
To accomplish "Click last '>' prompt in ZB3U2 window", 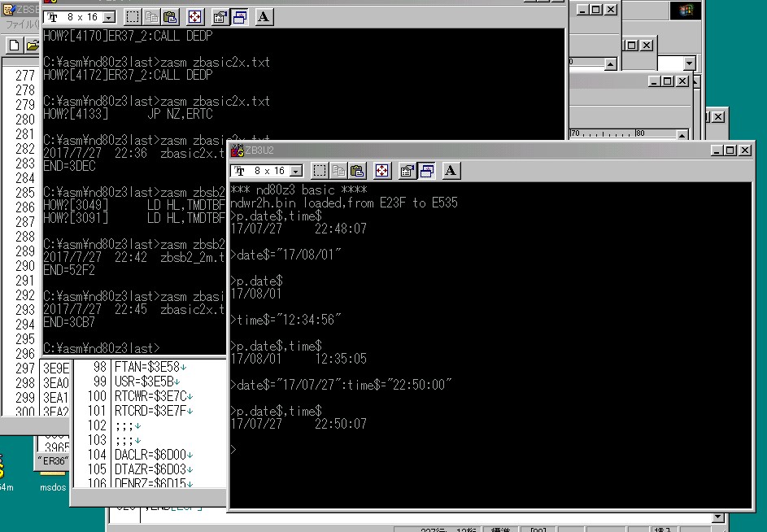I will [233, 450].
